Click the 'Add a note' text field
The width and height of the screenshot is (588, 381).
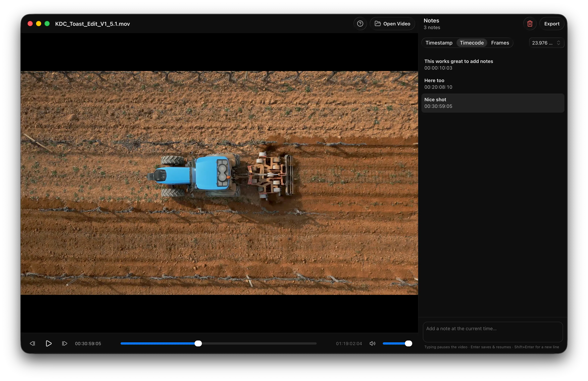pyautogui.click(x=493, y=332)
